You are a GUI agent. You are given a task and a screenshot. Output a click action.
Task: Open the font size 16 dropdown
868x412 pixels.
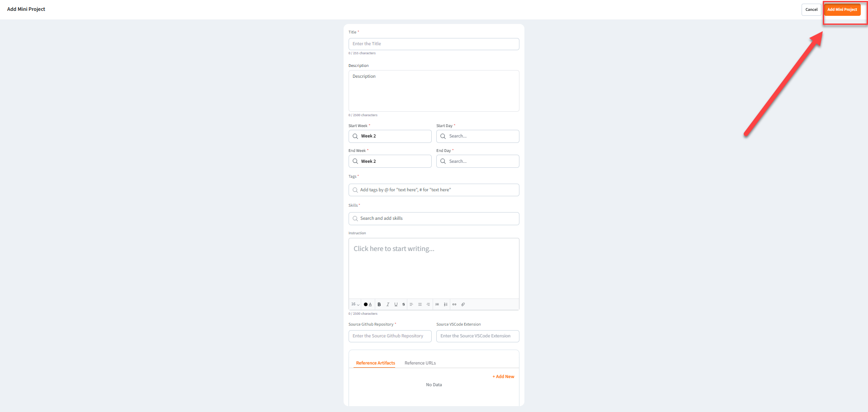[355, 304]
